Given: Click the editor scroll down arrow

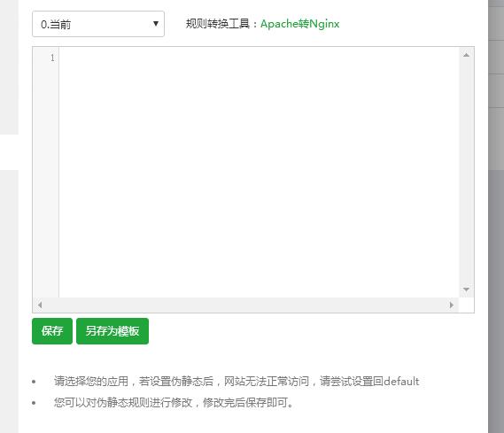Looking at the screenshot, I should click(x=466, y=290).
